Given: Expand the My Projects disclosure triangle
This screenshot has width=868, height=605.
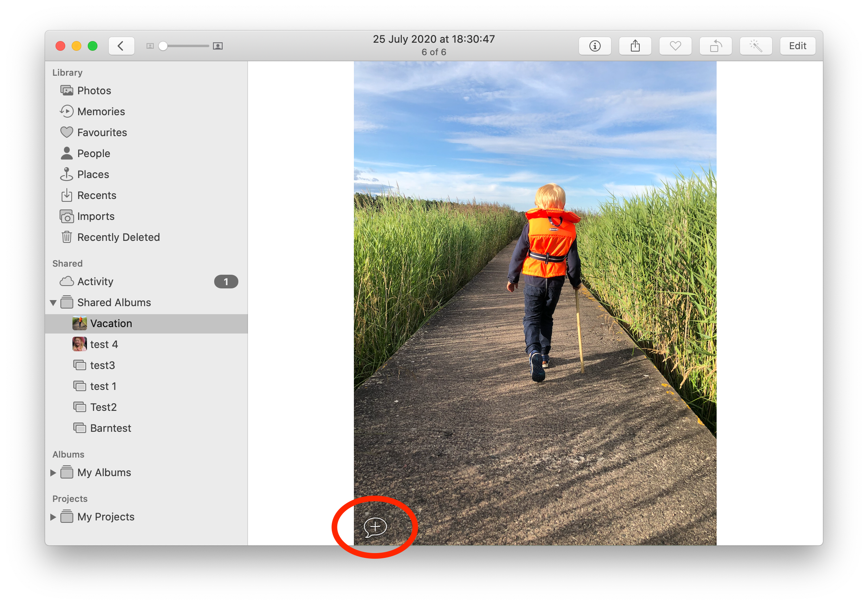Looking at the screenshot, I should coord(53,517).
